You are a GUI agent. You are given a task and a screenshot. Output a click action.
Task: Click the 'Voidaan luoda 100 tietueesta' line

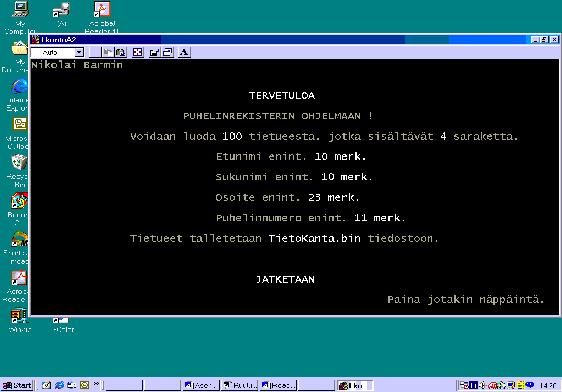point(324,137)
